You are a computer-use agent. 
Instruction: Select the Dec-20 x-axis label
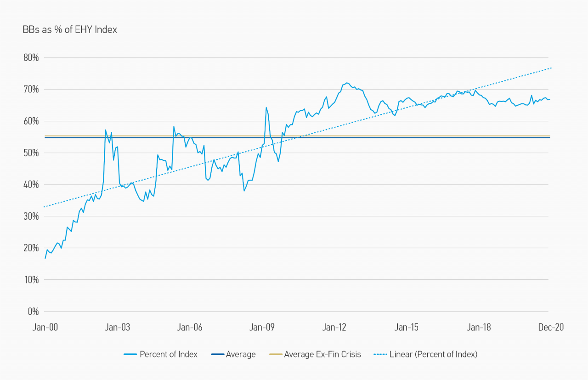tap(550, 328)
